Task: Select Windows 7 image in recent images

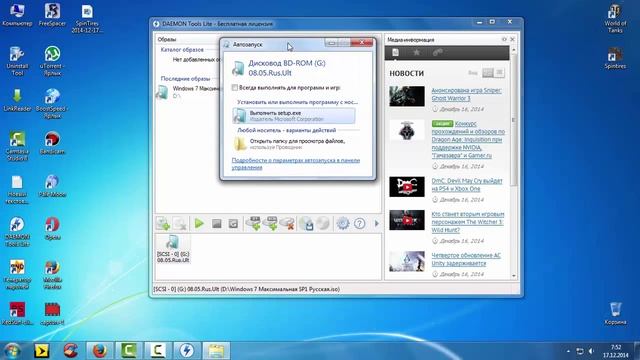Action: coord(188,92)
